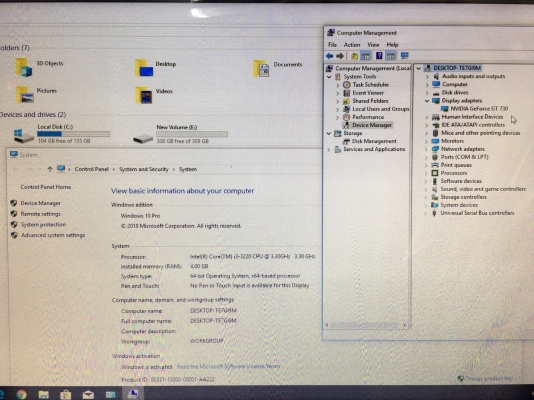This screenshot has width=534, height=400.
Task: Click scroll right arrow in tree pane scrollbar
Action: pyautogui.click(x=404, y=325)
